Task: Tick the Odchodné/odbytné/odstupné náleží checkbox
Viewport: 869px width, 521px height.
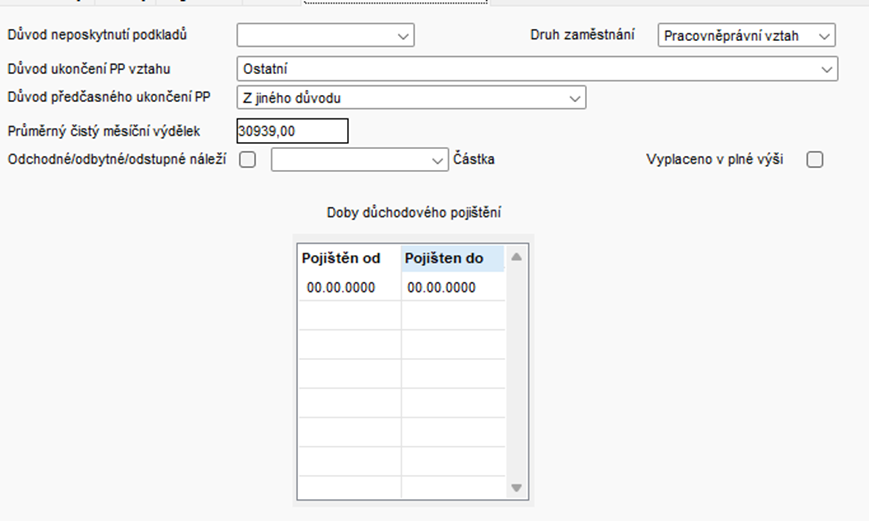Action: point(247,160)
